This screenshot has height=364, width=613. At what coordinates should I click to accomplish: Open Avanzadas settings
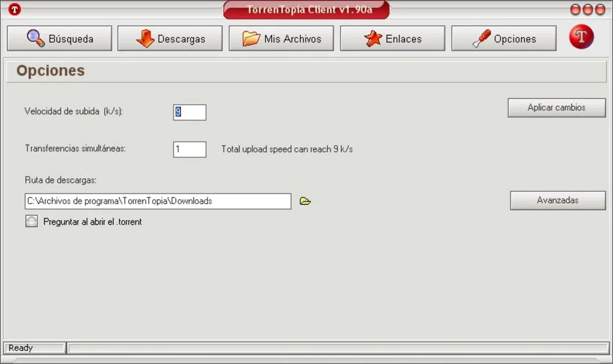point(557,200)
